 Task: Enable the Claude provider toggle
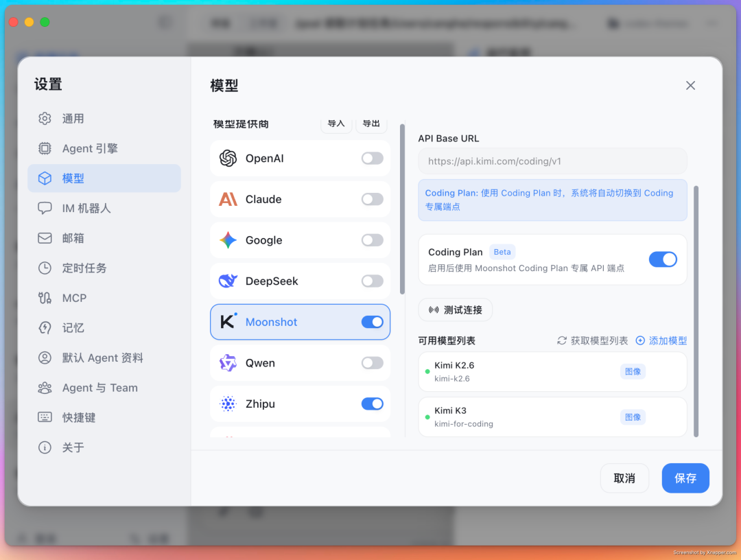(x=373, y=199)
